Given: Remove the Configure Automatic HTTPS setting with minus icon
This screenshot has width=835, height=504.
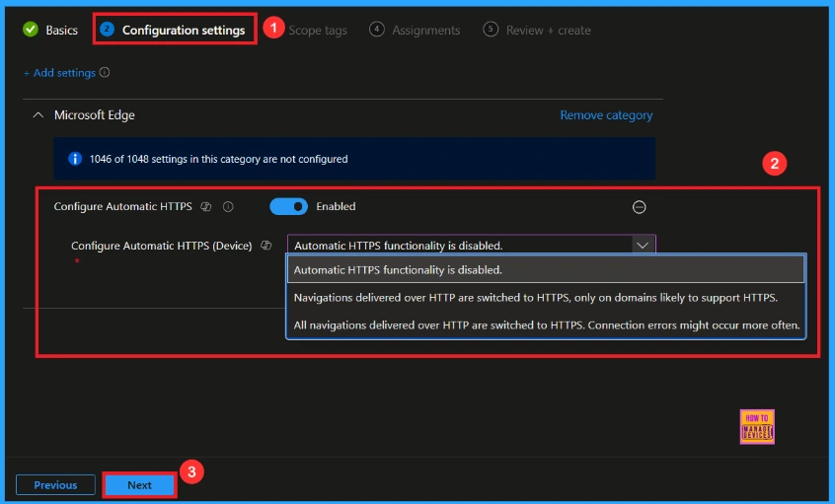Looking at the screenshot, I should tap(639, 207).
